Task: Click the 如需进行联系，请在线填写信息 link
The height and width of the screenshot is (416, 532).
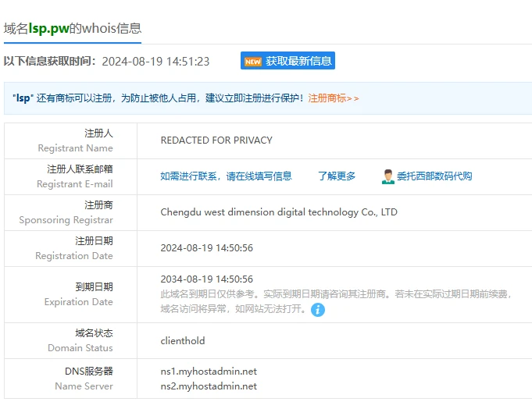Action: [x=226, y=176]
